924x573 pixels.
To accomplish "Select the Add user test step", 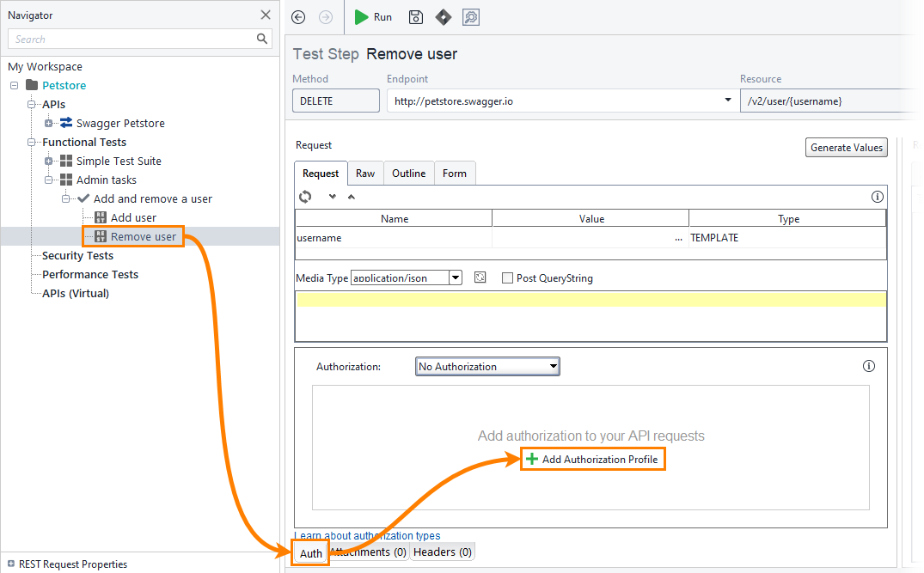I will (x=133, y=218).
